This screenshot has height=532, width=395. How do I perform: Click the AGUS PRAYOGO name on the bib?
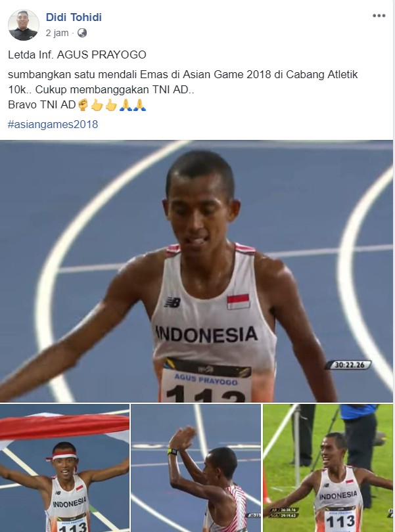click(x=206, y=380)
